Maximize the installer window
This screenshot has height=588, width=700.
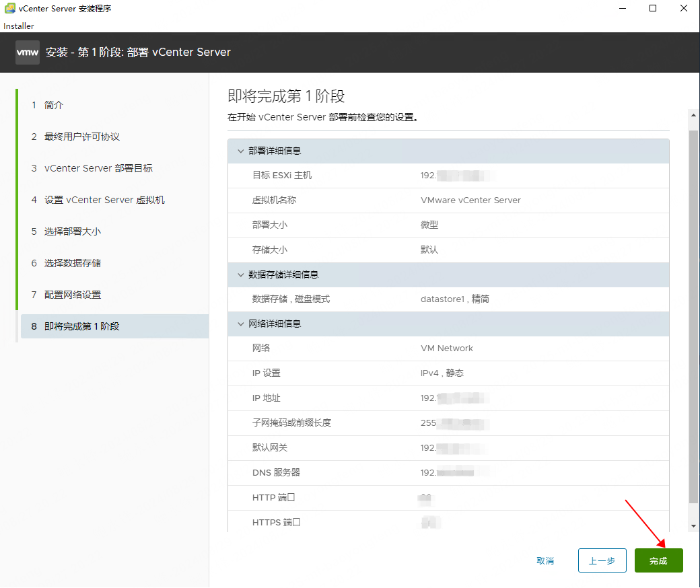pyautogui.click(x=653, y=8)
